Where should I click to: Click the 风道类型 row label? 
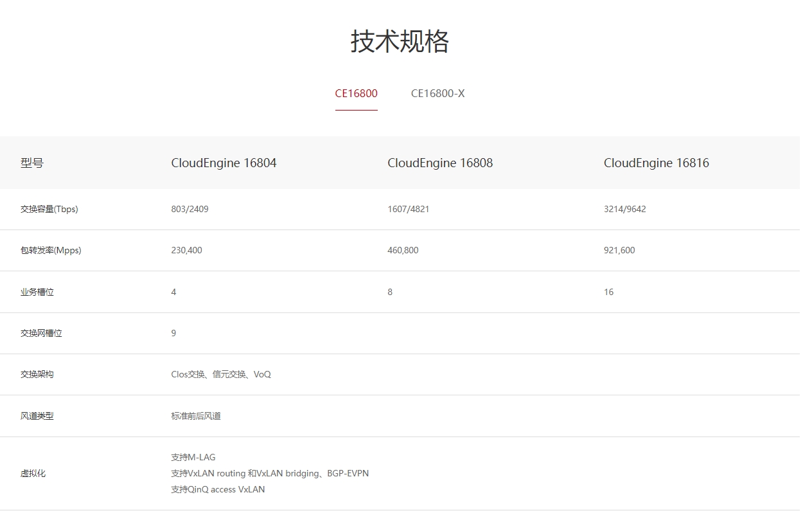37,417
